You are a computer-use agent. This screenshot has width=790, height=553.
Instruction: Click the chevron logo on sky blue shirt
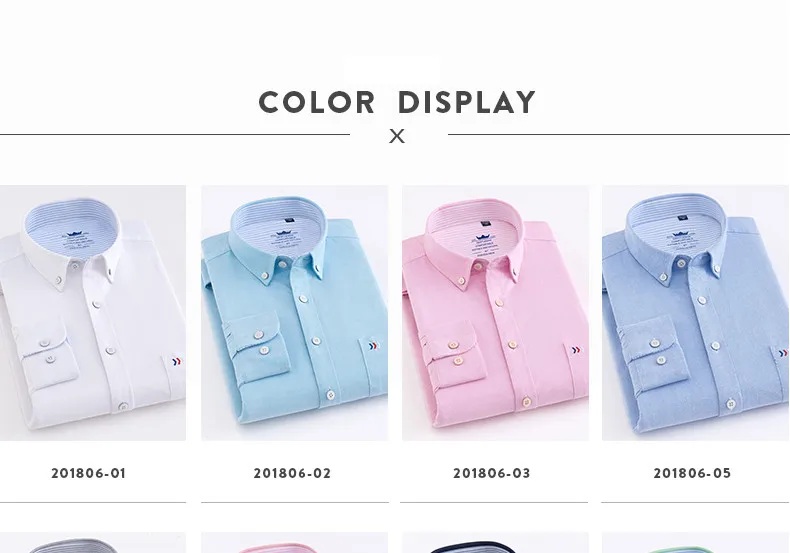coord(373,346)
